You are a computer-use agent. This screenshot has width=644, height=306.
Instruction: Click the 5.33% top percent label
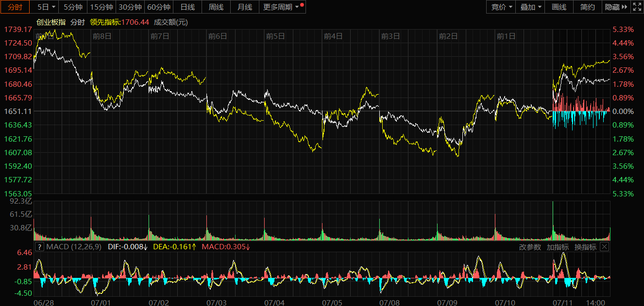click(623, 29)
